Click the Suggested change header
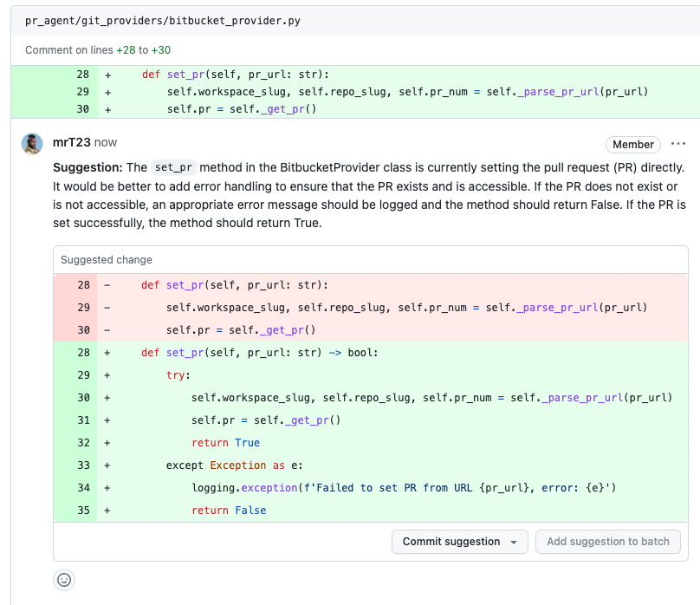The height and width of the screenshot is (605, 700). click(x=107, y=259)
